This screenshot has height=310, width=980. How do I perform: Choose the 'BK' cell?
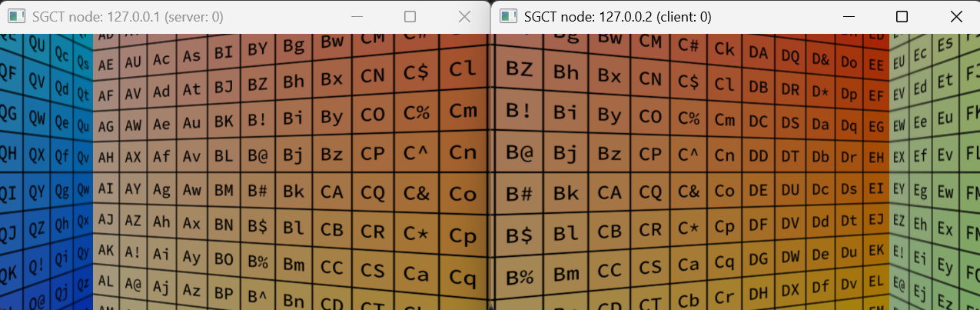click(224, 121)
